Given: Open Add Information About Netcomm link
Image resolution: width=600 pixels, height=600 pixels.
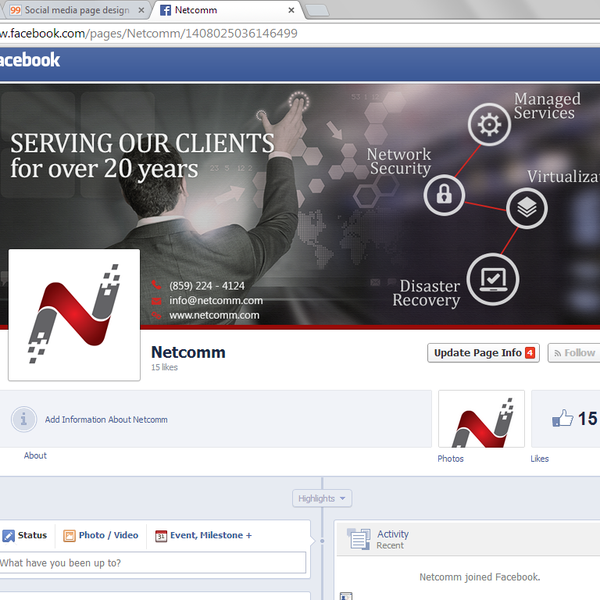Looking at the screenshot, I should coord(106,420).
